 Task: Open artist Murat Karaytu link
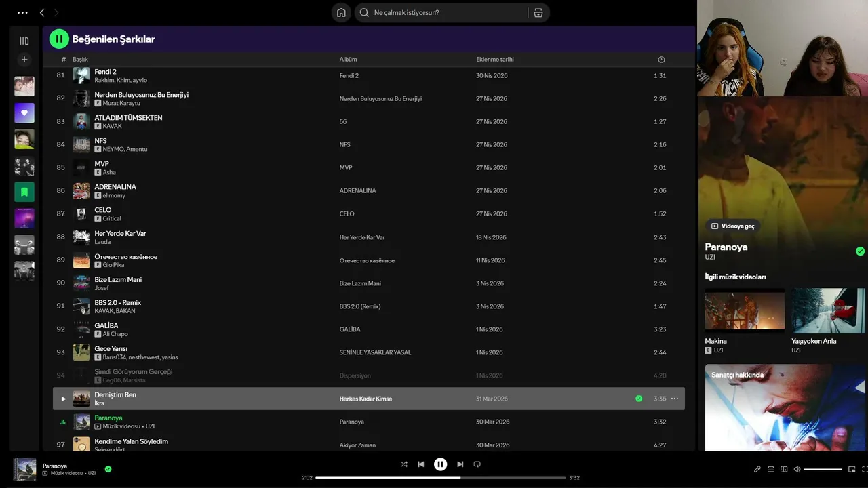coord(121,103)
